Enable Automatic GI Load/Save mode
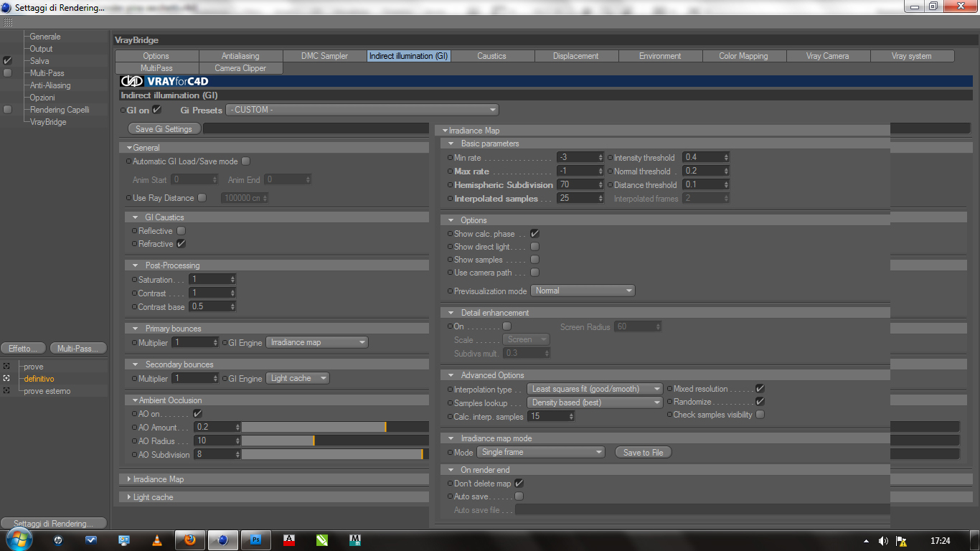The width and height of the screenshot is (980, 551). (x=245, y=161)
